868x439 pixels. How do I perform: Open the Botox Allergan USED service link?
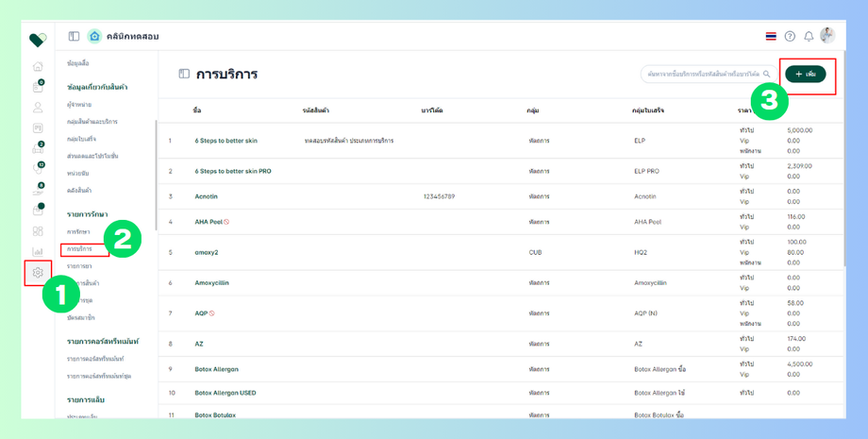pos(225,393)
